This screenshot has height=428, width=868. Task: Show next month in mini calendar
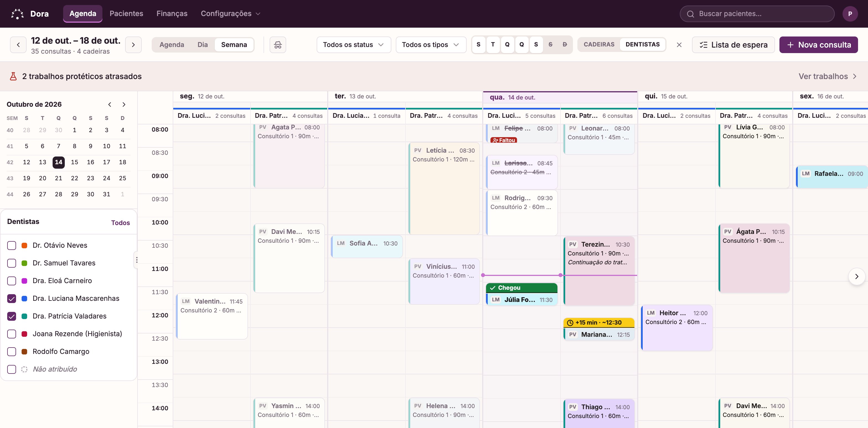pos(124,104)
